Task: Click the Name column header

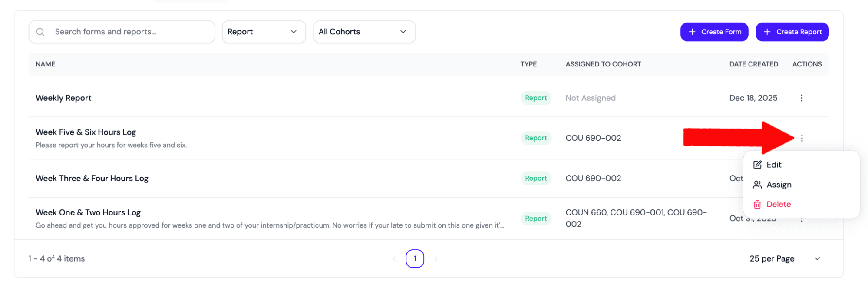Action: 46,64
